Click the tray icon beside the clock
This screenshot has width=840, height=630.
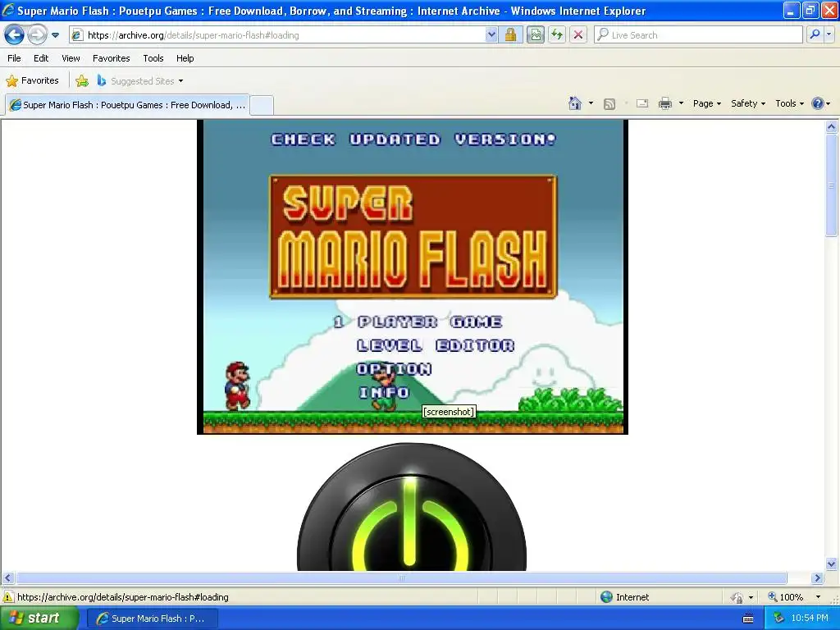pyautogui.click(x=778, y=619)
